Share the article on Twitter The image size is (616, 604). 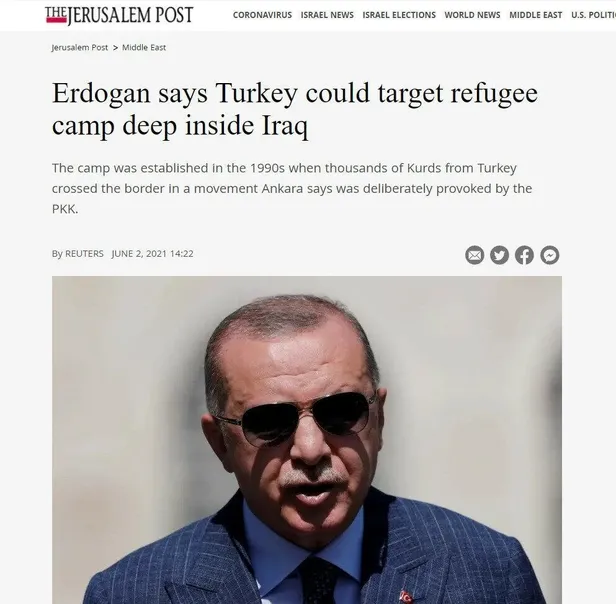pyautogui.click(x=499, y=255)
